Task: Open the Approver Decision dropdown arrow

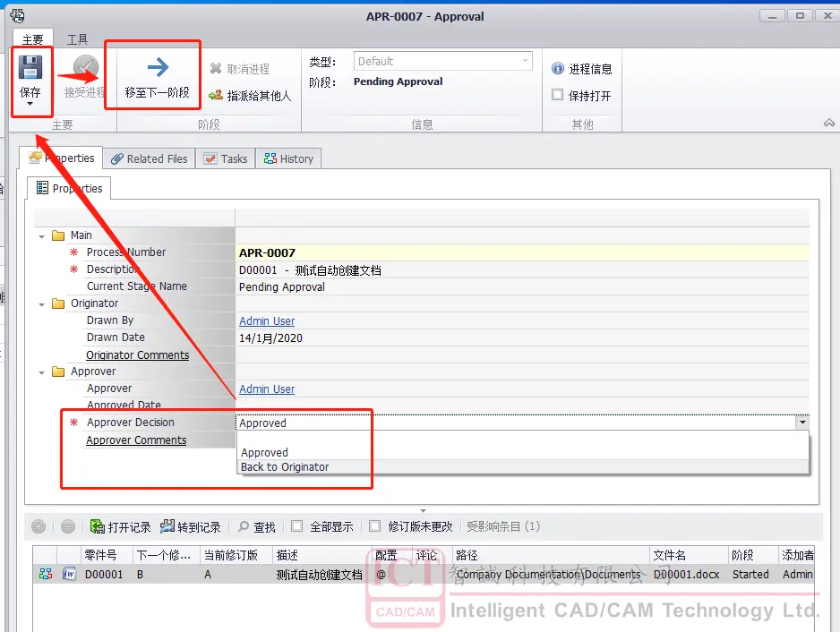Action: [802, 422]
